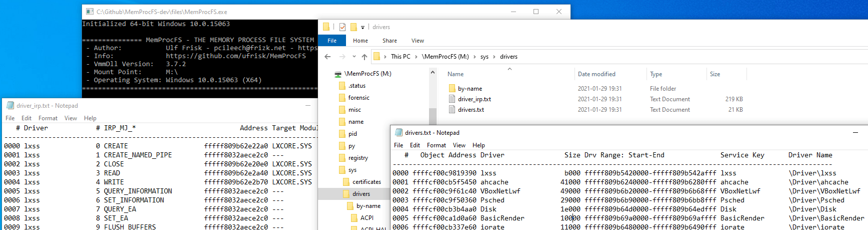Click the '219 KB' size of driver_irp.txt
868x230 pixels.
tap(734, 99)
